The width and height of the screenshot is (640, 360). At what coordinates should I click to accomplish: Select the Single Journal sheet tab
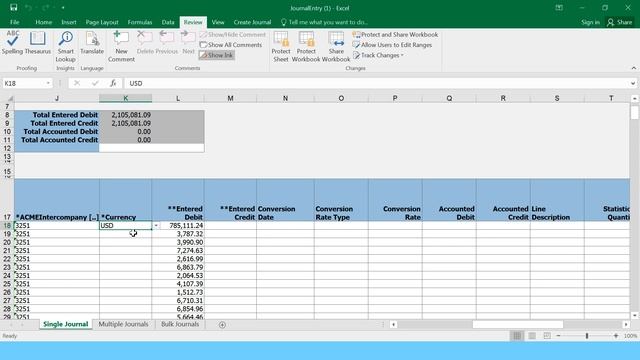click(66, 324)
